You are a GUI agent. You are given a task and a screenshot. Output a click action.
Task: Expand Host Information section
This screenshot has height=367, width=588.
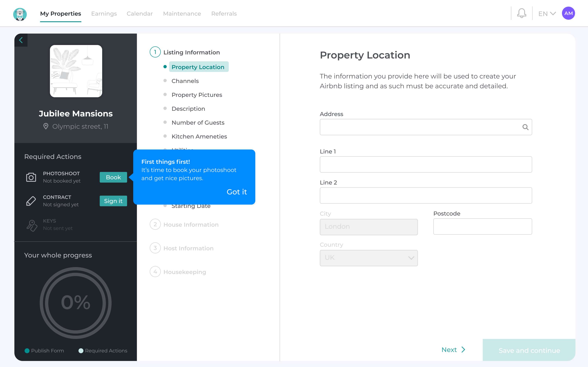pyautogui.click(x=188, y=248)
